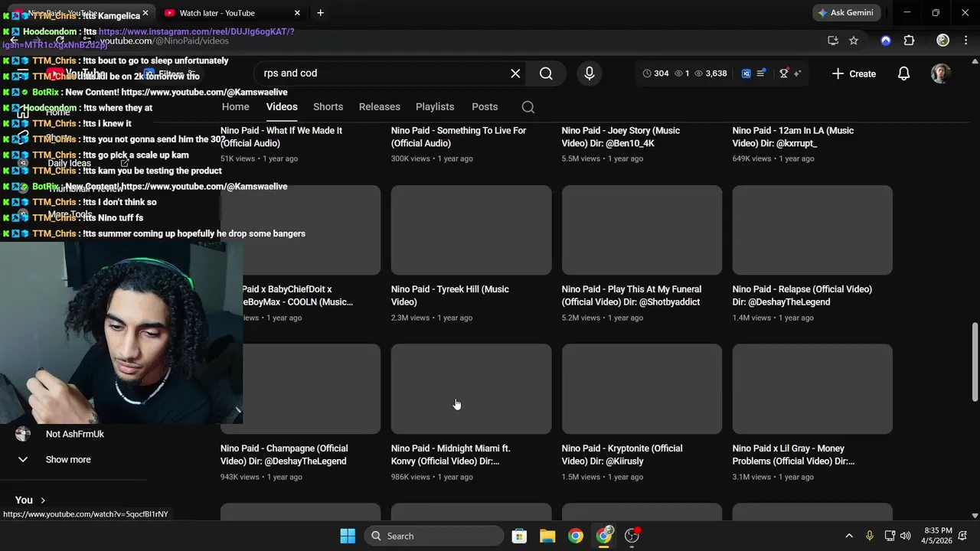
Task: Open Nino Paid - Midnight Miami ft. Konvy title
Action: click(x=451, y=455)
